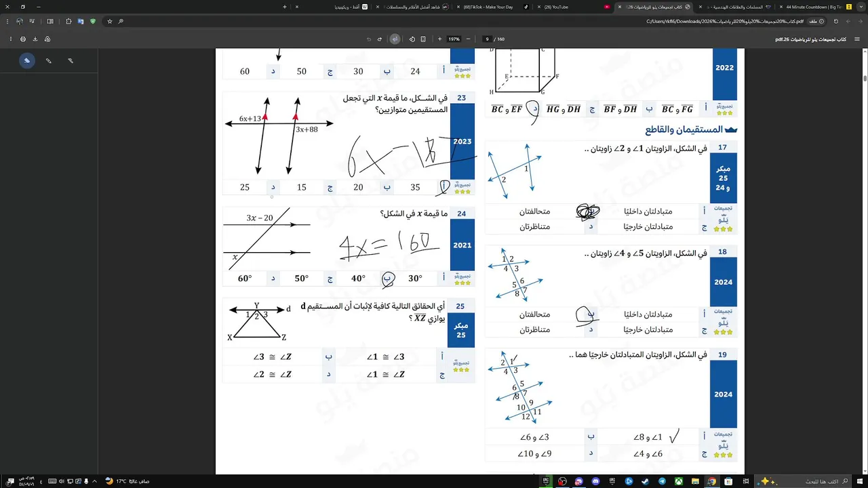Select the highlighter tool
Screen dimensions: 868x488
(71, 60)
